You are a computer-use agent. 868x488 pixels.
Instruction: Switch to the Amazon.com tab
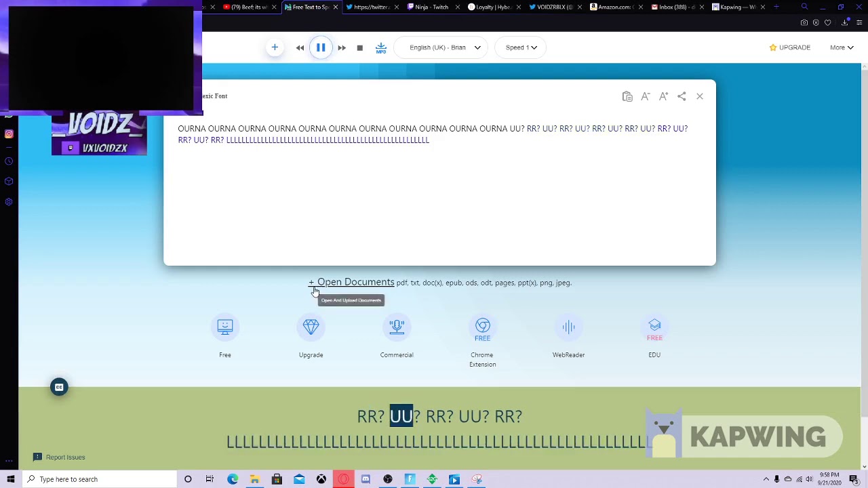click(x=616, y=7)
